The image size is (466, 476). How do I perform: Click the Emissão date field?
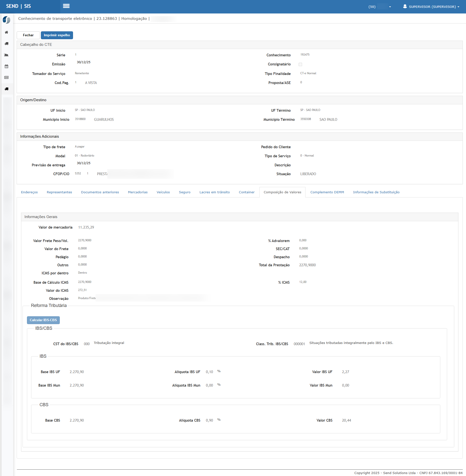(84, 62)
